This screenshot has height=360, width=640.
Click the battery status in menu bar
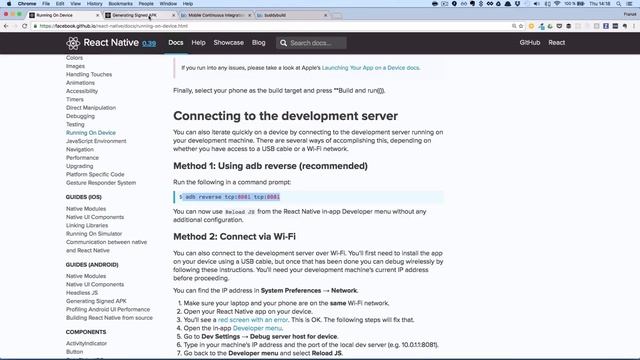coord(574,4)
